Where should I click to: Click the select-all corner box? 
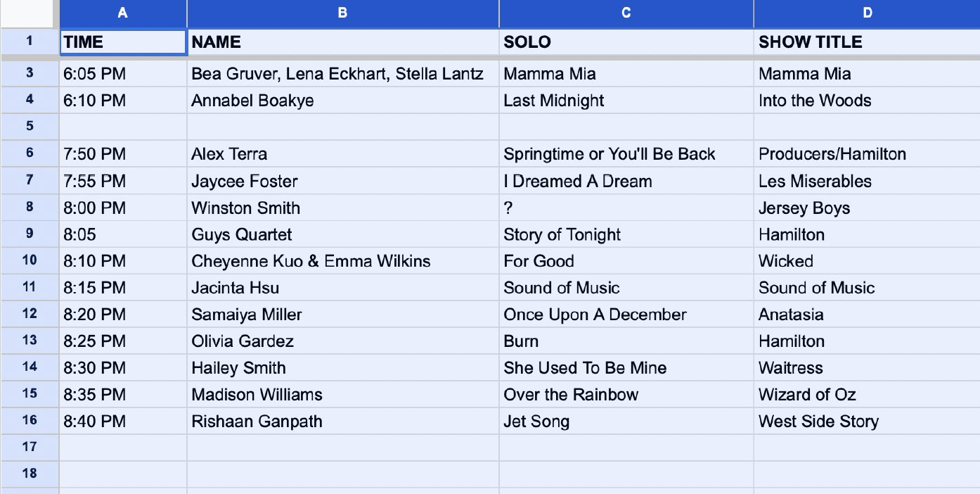tap(30, 13)
